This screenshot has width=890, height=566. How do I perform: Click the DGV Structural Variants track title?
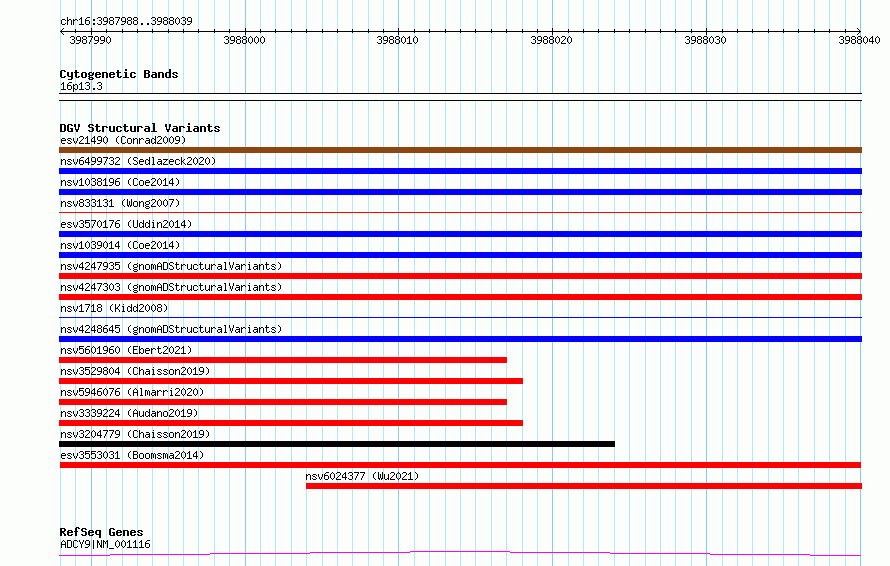point(140,128)
